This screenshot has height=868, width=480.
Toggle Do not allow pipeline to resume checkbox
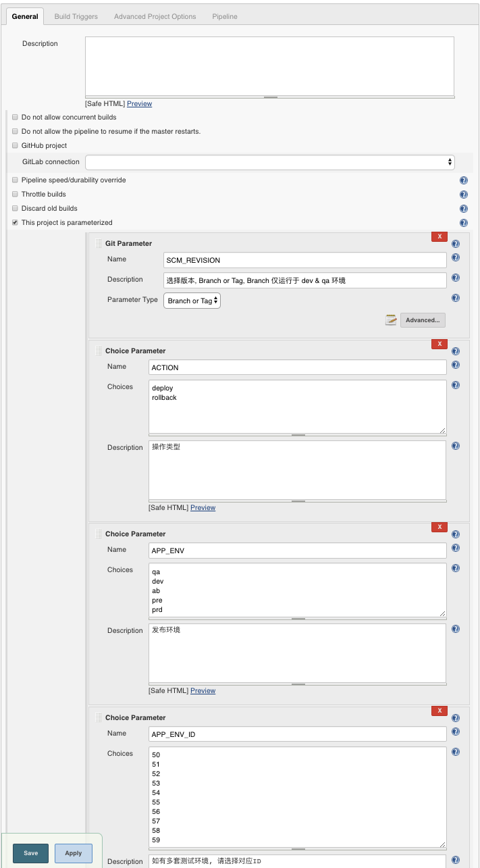(x=15, y=132)
